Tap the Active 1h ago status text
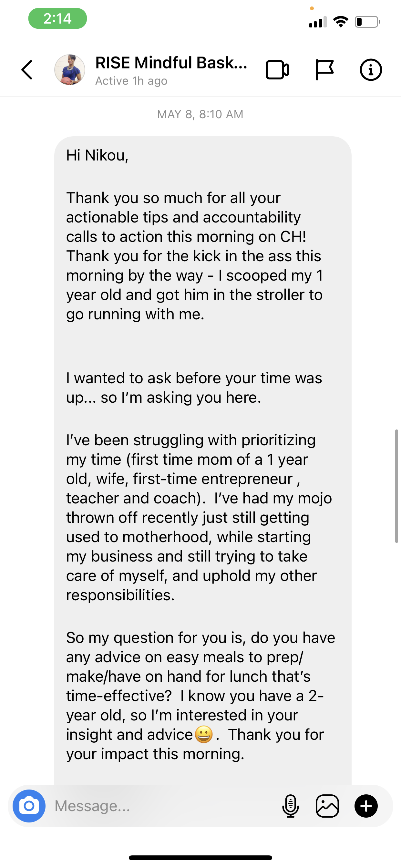This screenshot has width=401, height=868. coord(131,81)
